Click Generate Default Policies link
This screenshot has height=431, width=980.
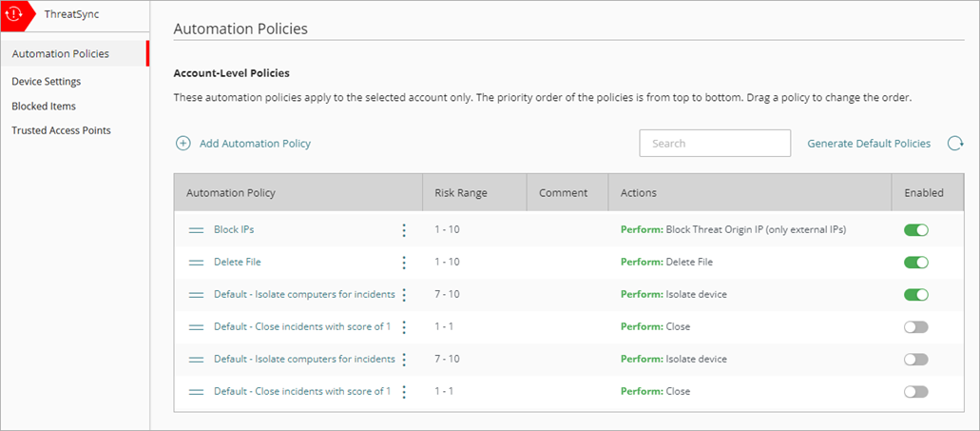tap(868, 144)
